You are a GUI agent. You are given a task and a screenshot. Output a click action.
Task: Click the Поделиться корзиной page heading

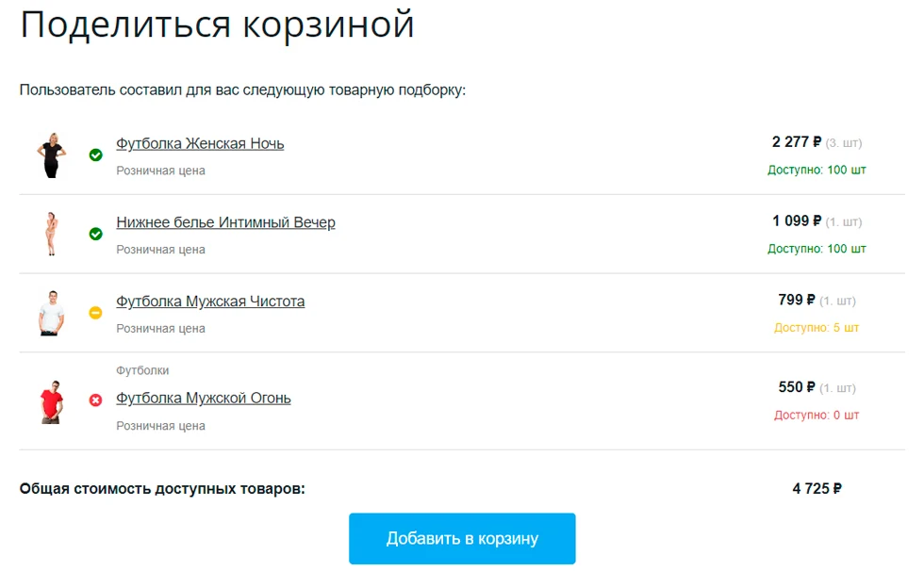(x=217, y=24)
